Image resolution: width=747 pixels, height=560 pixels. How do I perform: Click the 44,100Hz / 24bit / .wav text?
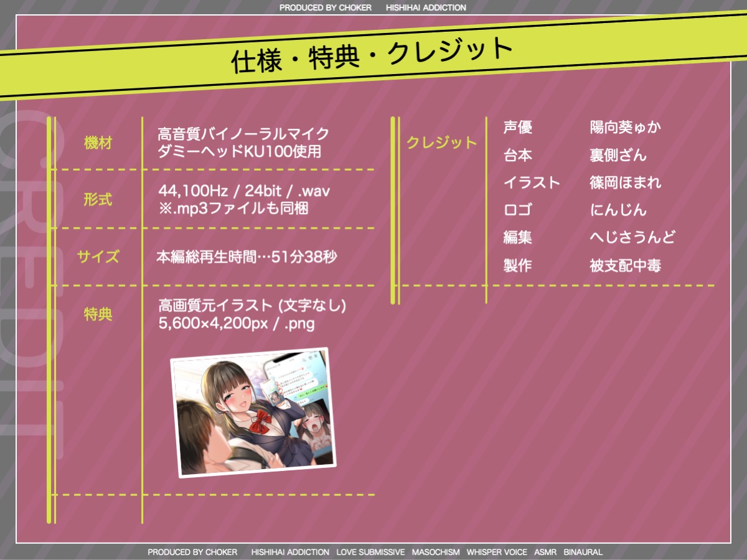(244, 190)
